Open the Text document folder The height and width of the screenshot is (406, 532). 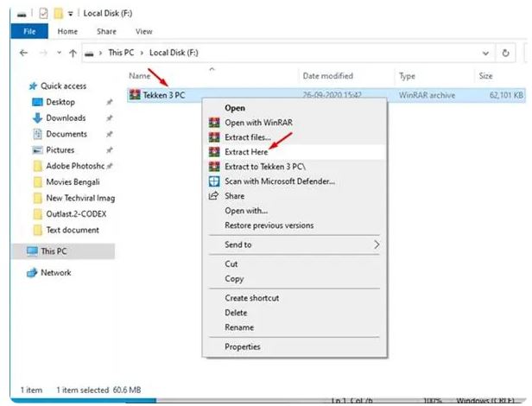(73, 230)
